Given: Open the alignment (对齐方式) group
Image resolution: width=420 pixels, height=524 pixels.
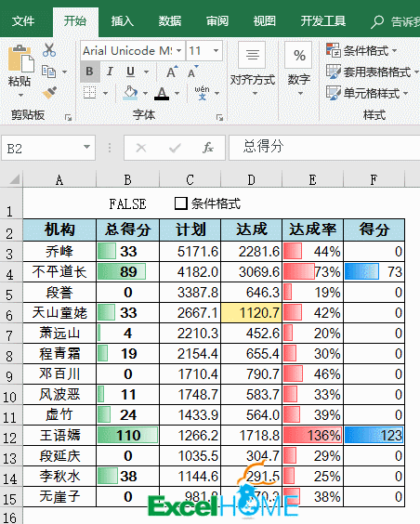Looking at the screenshot, I should tap(253, 69).
